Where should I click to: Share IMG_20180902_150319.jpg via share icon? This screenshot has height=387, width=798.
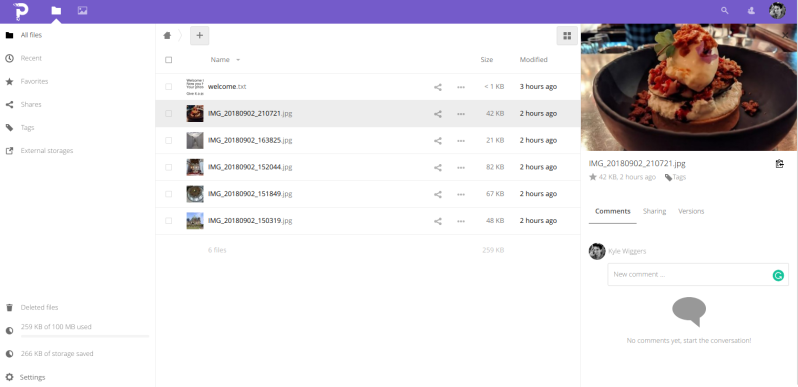pyautogui.click(x=438, y=221)
